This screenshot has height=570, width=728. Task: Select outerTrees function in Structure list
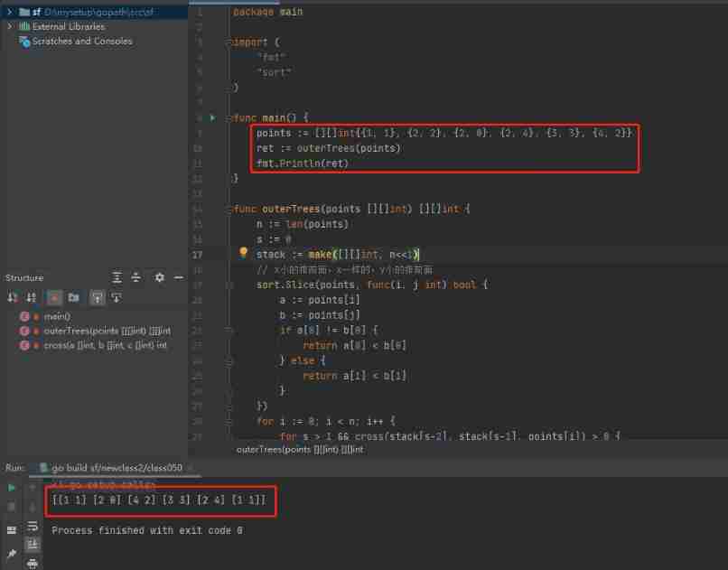coord(107,331)
